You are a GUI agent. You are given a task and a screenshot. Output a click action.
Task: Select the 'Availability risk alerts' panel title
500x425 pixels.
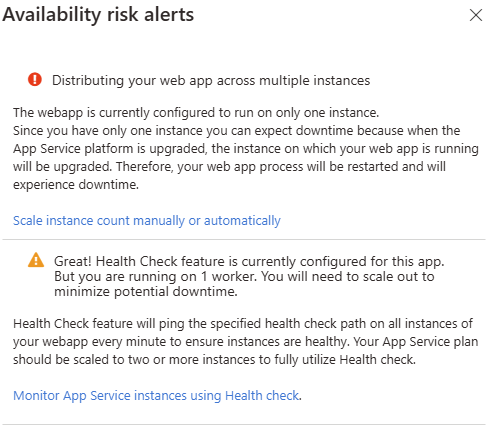click(98, 15)
